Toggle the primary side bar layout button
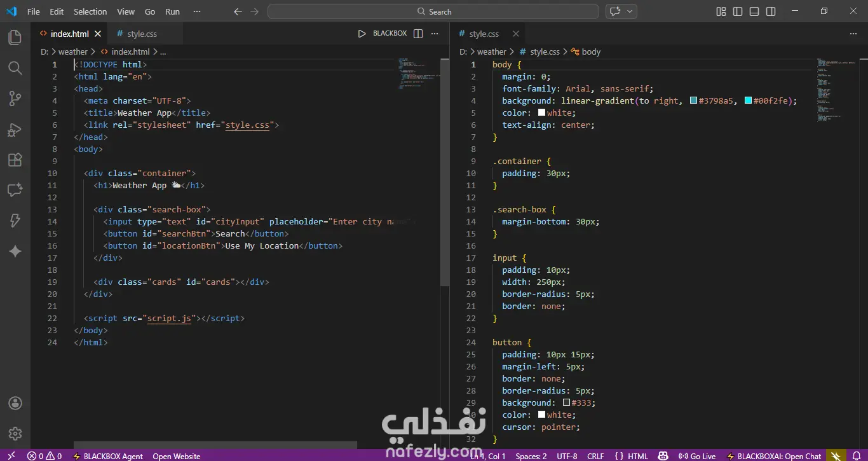This screenshot has width=868, height=461. tap(738, 11)
